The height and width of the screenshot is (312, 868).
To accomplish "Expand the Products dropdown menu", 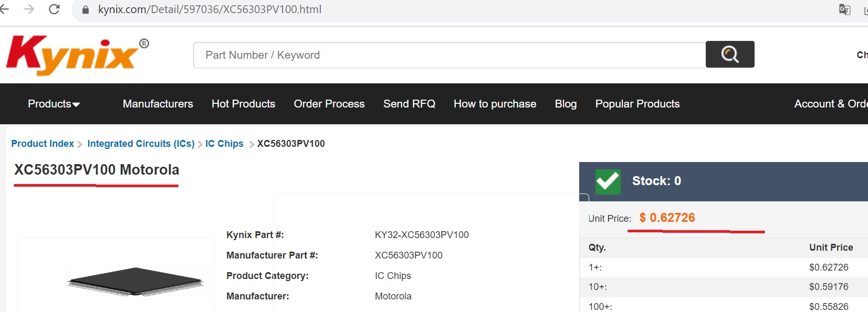I will (54, 104).
